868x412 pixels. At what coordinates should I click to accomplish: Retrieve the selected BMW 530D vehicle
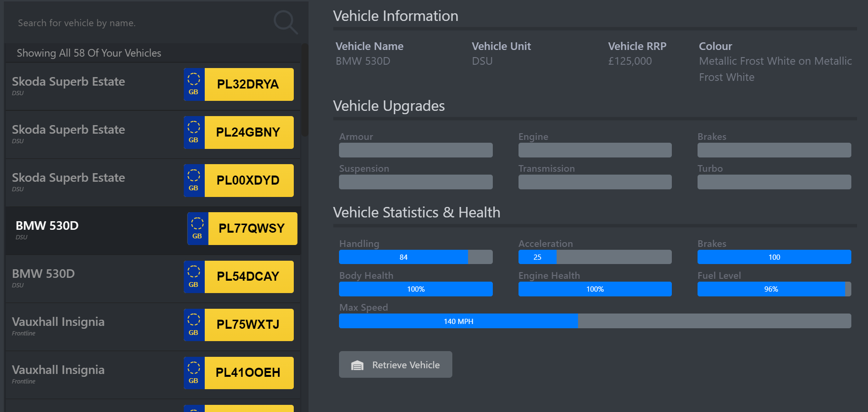[396, 364]
